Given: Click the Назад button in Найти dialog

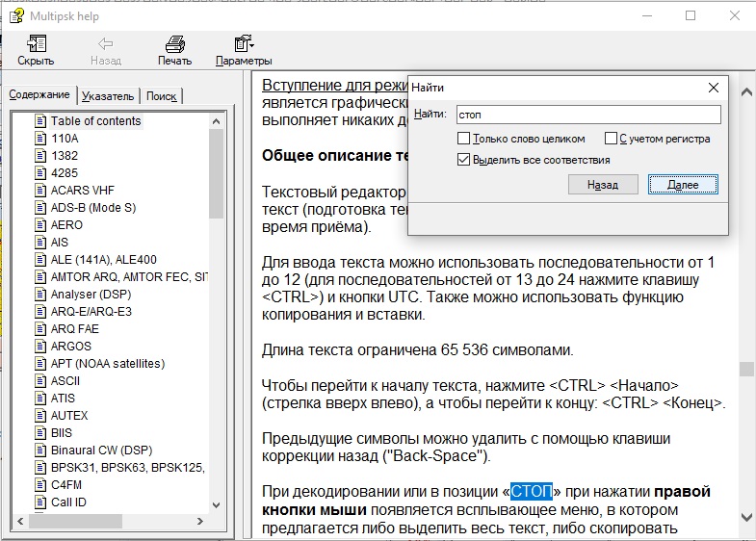Looking at the screenshot, I should (603, 185).
